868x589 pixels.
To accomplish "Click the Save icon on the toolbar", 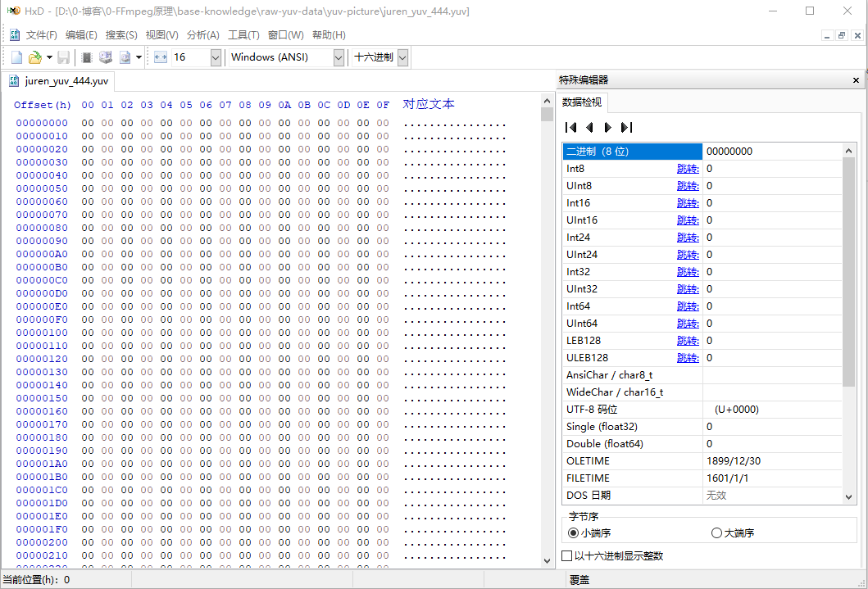I will pyautogui.click(x=62, y=57).
